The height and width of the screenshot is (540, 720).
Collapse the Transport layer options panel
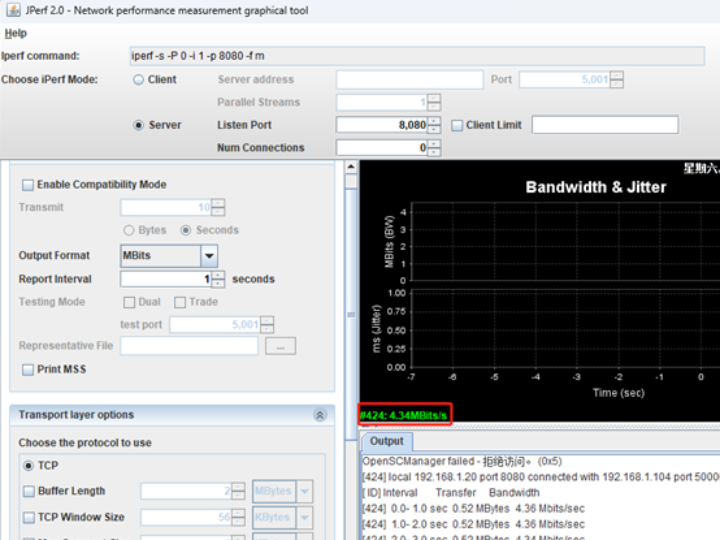pos(320,415)
